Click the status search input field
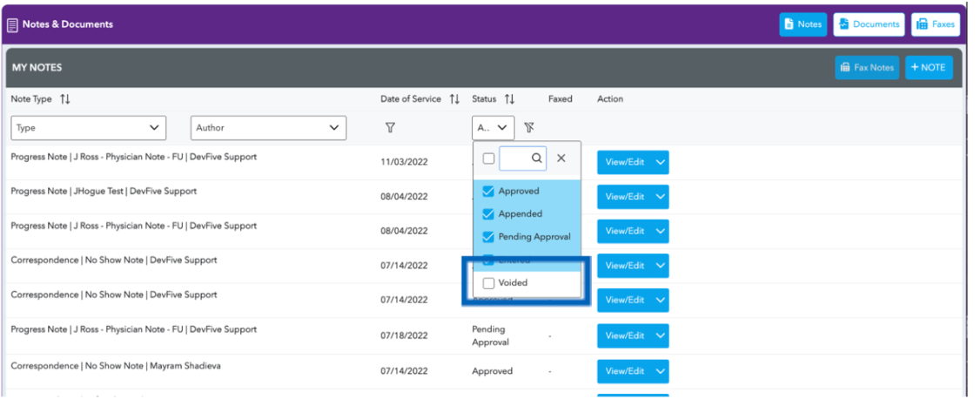This screenshot has width=980, height=399. pos(522,159)
